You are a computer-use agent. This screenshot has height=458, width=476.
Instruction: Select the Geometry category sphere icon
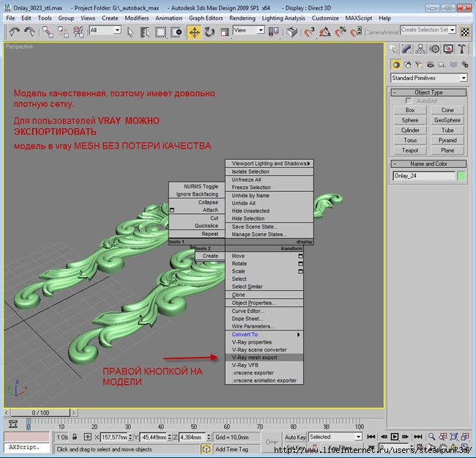pos(396,64)
